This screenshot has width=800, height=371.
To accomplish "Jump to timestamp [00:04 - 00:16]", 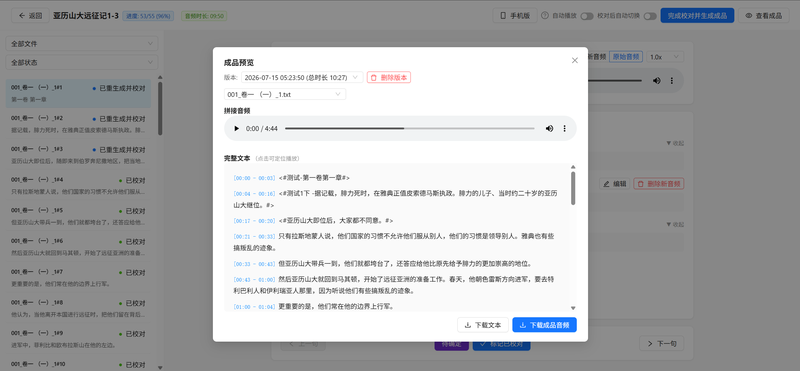I will (254, 194).
